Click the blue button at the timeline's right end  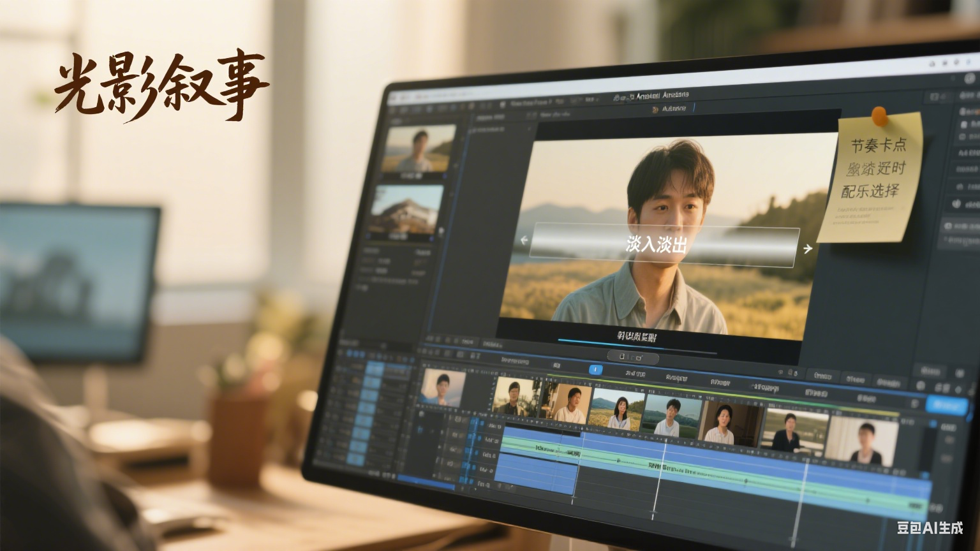point(945,405)
